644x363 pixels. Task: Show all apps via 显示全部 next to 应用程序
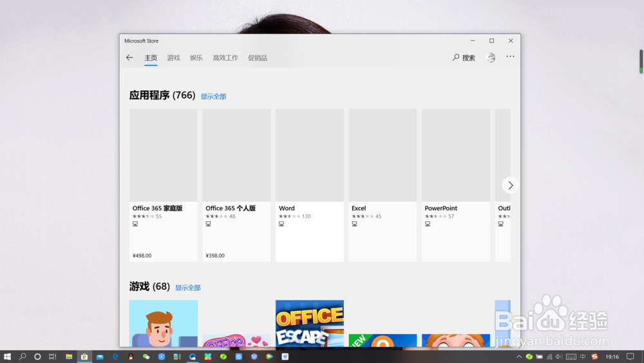[213, 96]
